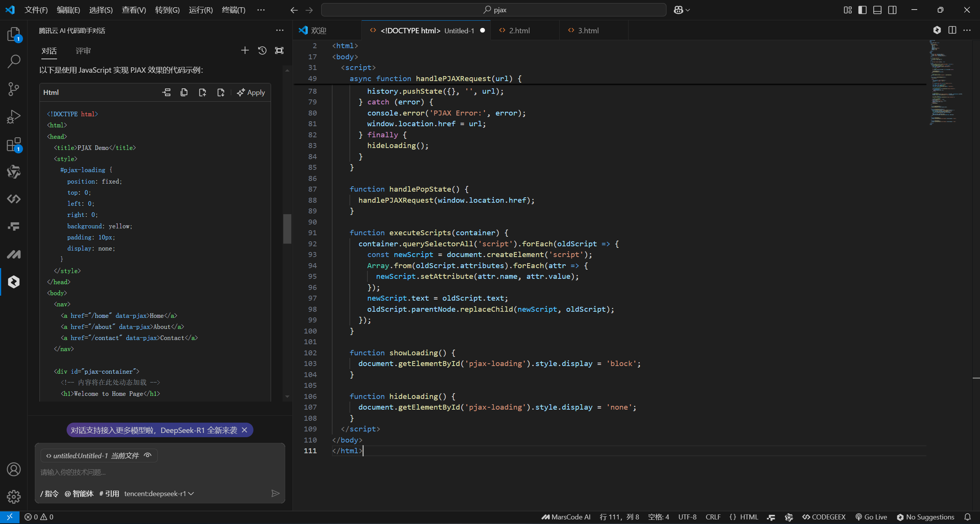Open the Accounts menu icon
The width and height of the screenshot is (980, 524).
(14, 469)
